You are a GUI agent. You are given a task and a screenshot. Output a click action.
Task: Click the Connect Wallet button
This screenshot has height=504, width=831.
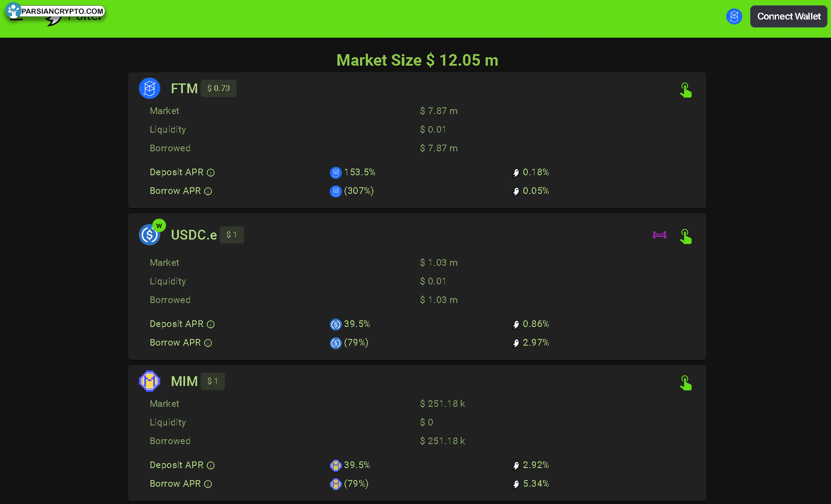[788, 16]
